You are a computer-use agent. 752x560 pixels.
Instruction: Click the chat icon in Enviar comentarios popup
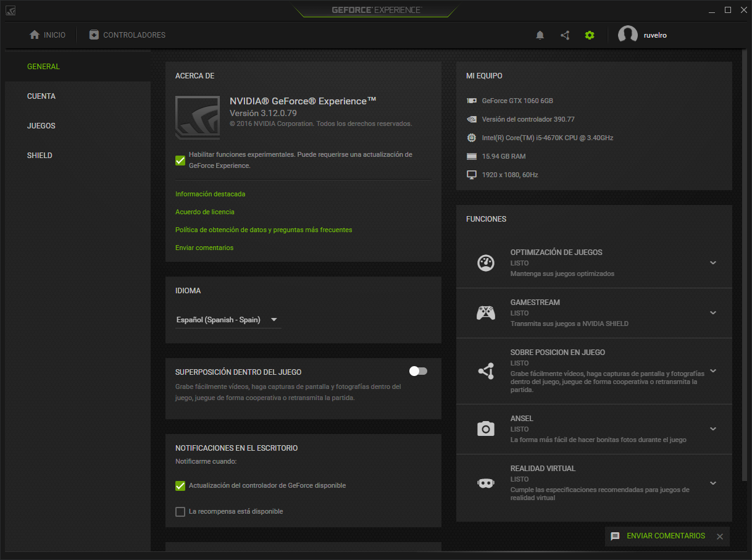615,537
